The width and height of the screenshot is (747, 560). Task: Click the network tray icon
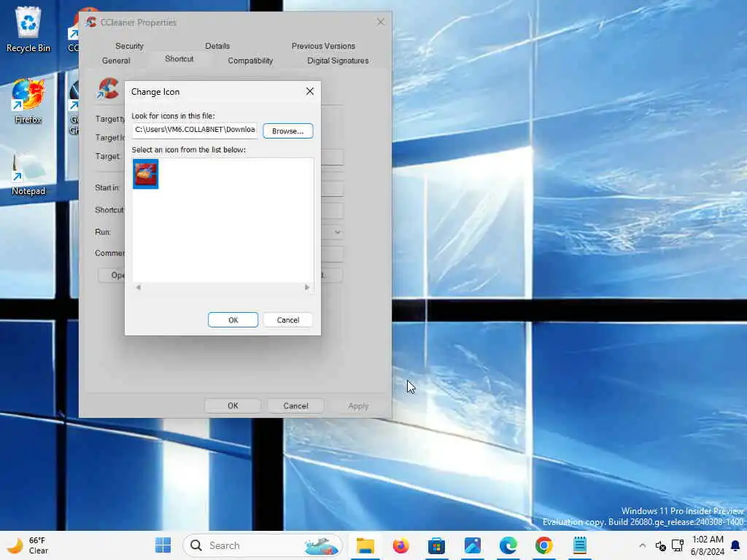pos(678,545)
